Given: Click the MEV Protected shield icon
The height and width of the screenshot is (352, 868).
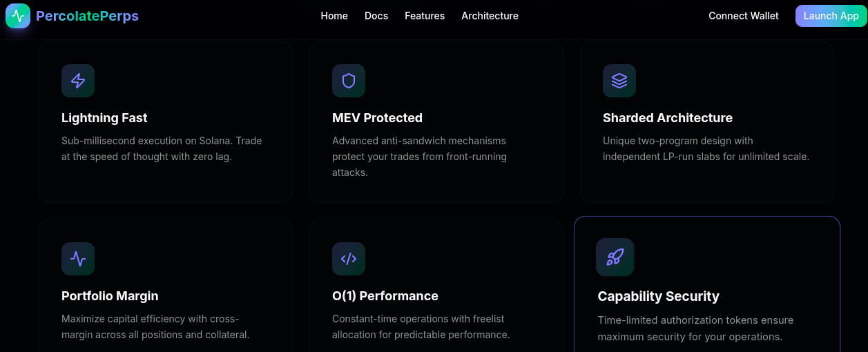Looking at the screenshot, I should 349,81.
